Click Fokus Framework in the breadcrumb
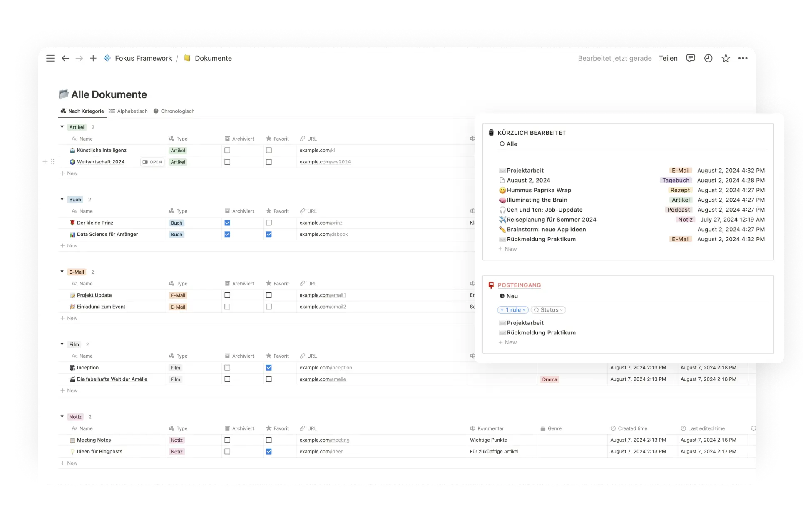Viewport: 803px width, 532px height. tap(143, 58)
